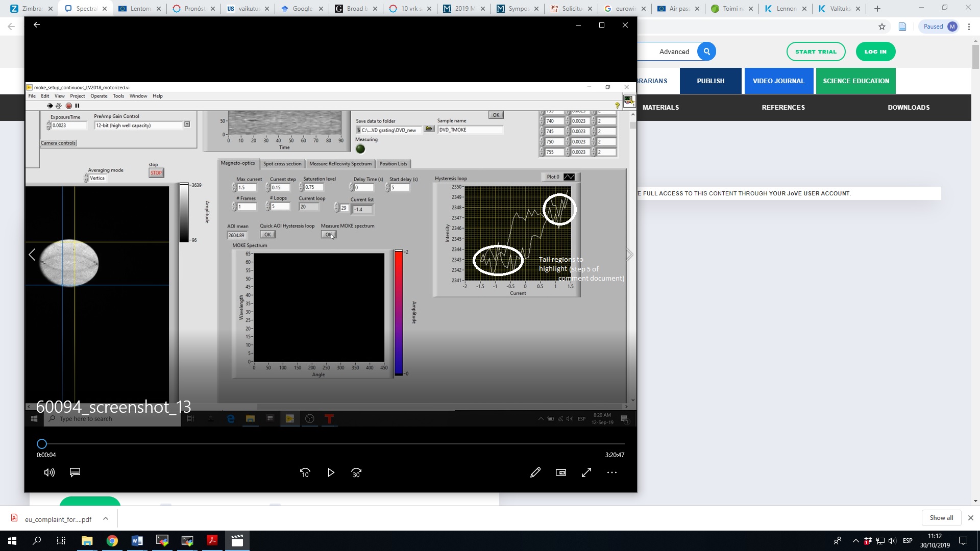Open more options ellipsis menu

[612, 472]
